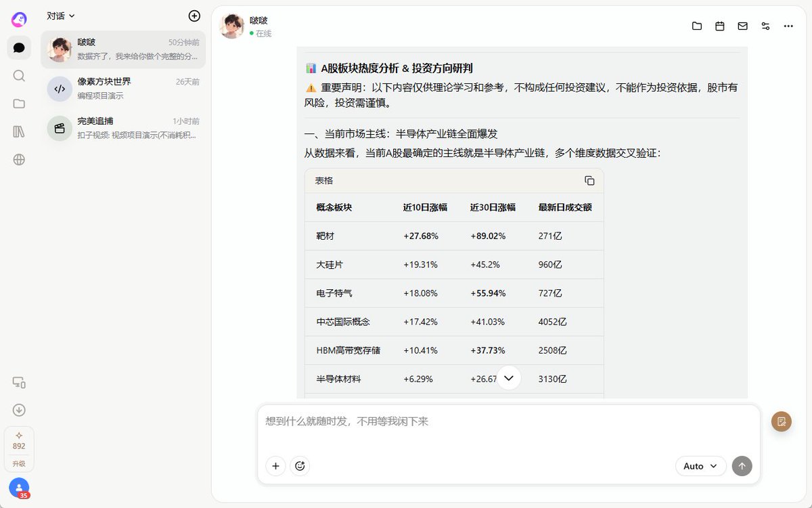Open the 完美追捕 conversation
Screen dimensions: 812x508
click(x=123, y=127)
